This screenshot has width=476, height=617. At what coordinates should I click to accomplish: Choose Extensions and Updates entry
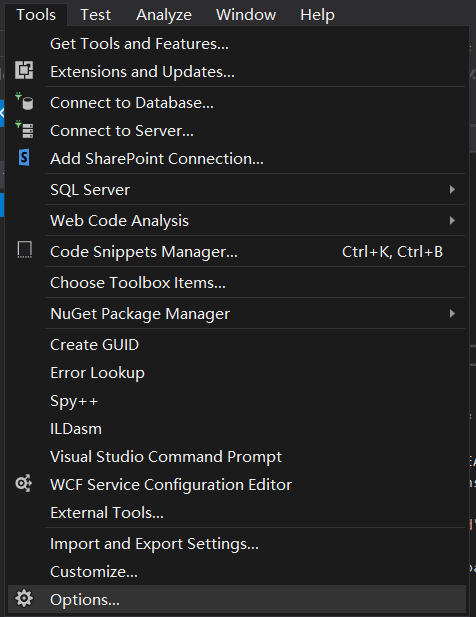(x=237, y=72)
